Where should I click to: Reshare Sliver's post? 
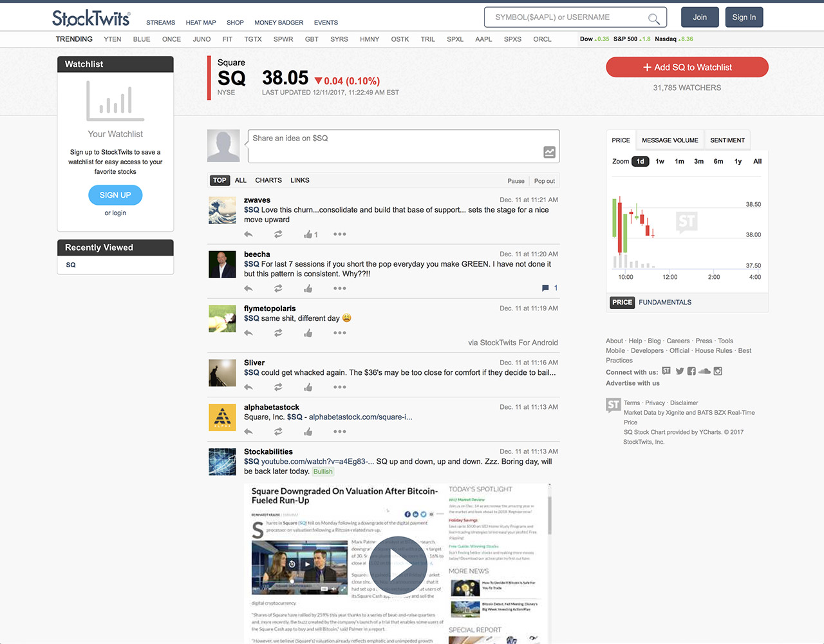coord(278,387)
